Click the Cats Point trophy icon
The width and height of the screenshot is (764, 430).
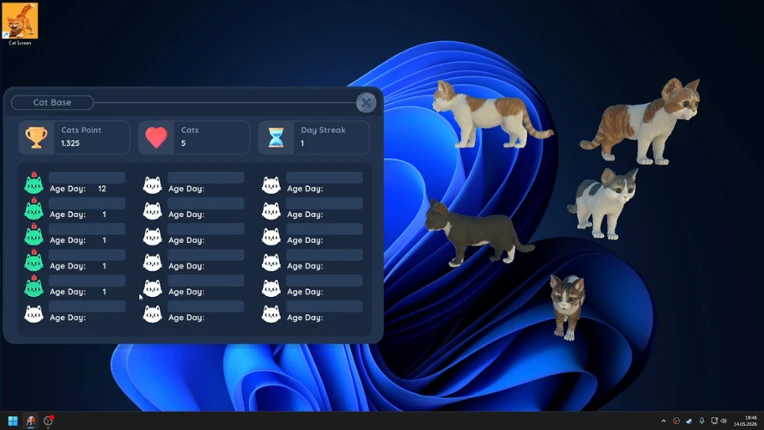(37, 137)
